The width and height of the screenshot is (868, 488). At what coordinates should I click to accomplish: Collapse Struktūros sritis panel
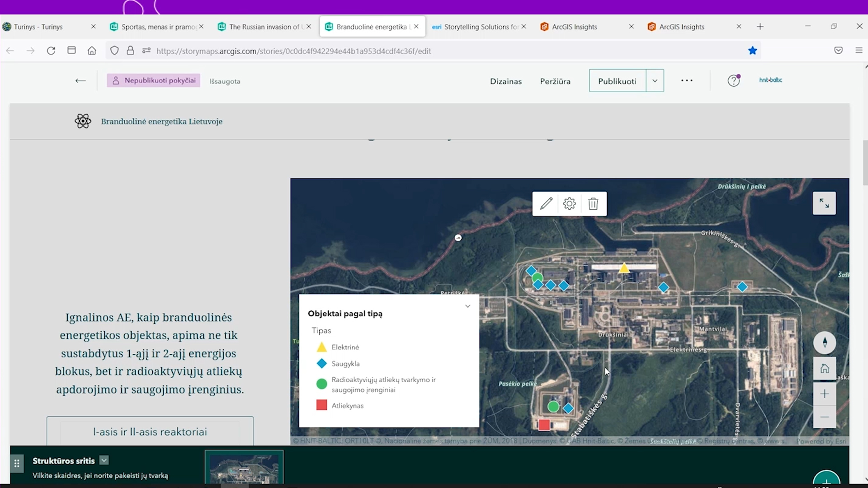104,460
